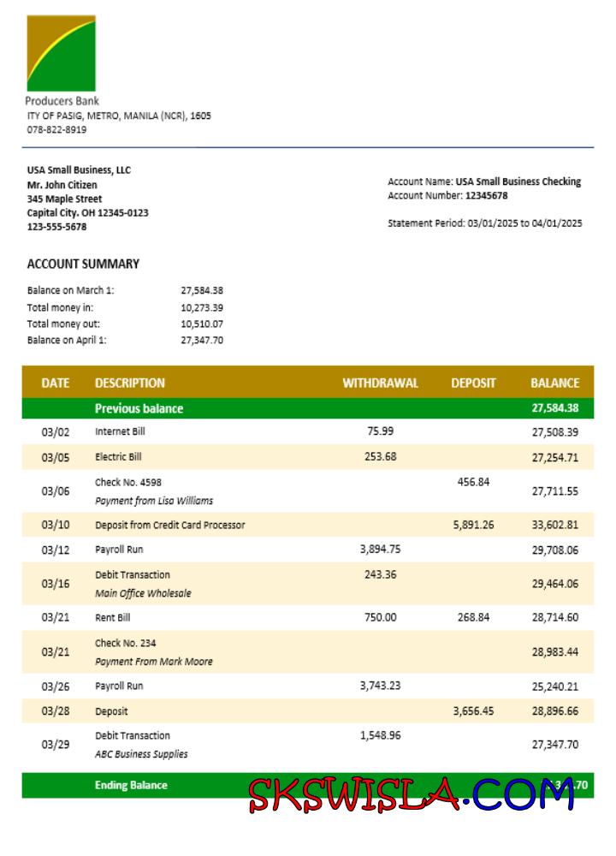Select the Electric Bill withdrawal amount 253.68
Image resolution: width=616 pixels, height=856 pixels.
380,456
